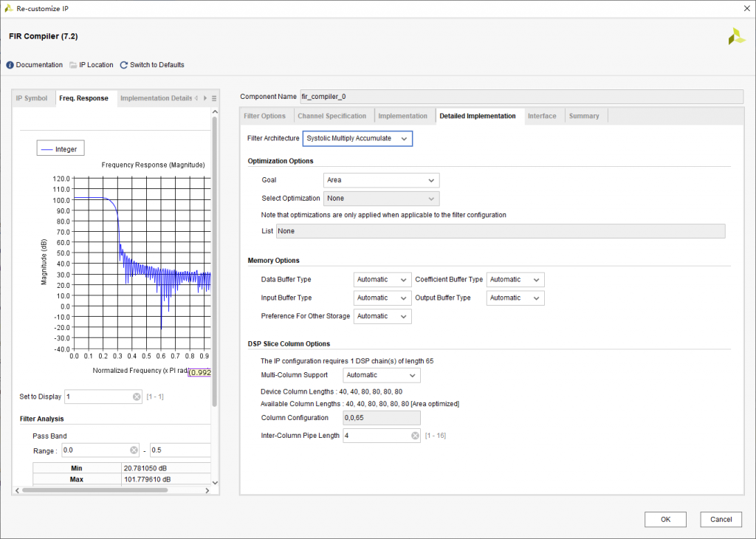Open the Filter Options tab
The width and height of the screenshot is (756, 539).
(265, 116)
